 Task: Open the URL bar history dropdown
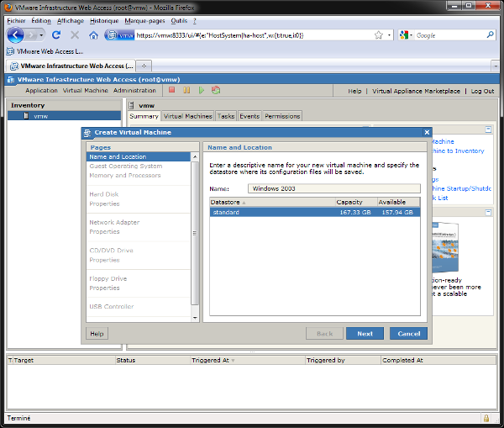click(389, 35)
